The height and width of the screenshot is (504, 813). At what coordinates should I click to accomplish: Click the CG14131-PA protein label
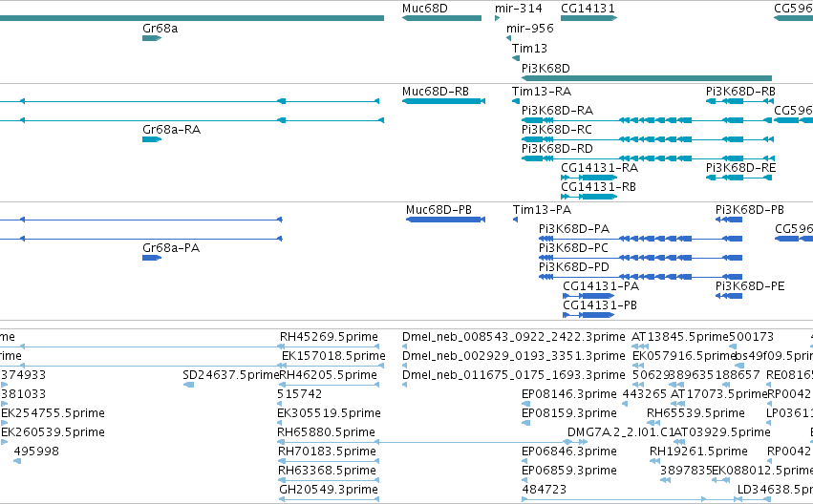601,286
